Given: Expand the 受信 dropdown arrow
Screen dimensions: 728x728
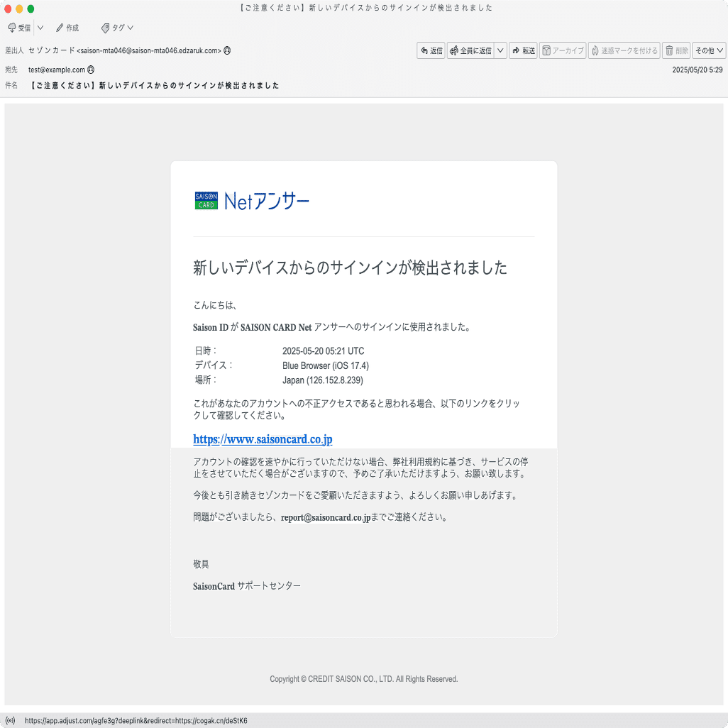Looking at the screenshot, I should coord(40,28).
